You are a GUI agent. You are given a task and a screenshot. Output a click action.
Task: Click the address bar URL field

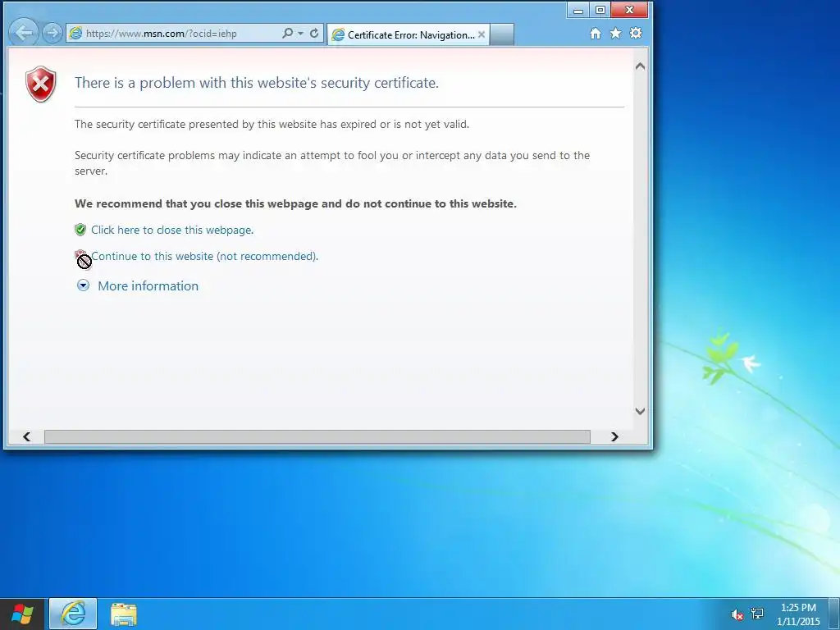(181, 33)
